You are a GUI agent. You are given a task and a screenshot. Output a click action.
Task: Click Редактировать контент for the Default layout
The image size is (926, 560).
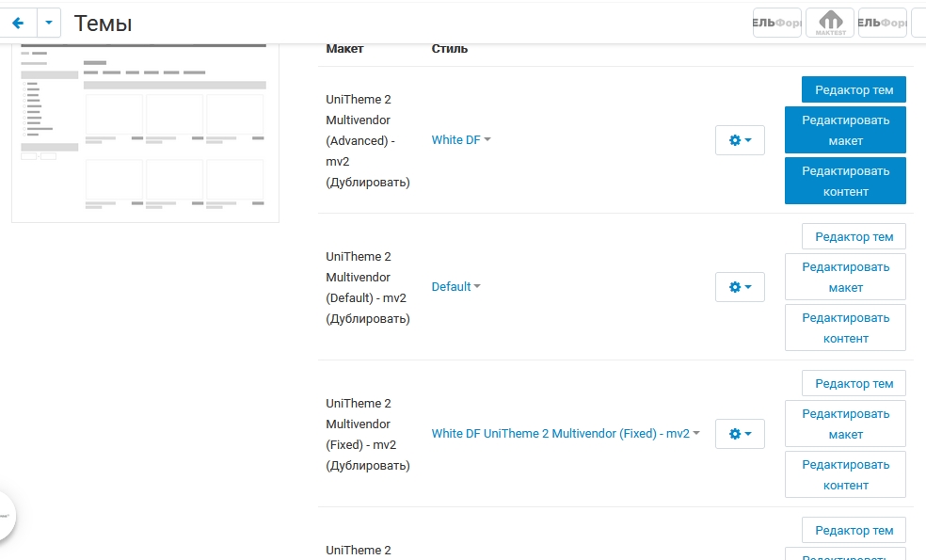click(x=845, y=328)
